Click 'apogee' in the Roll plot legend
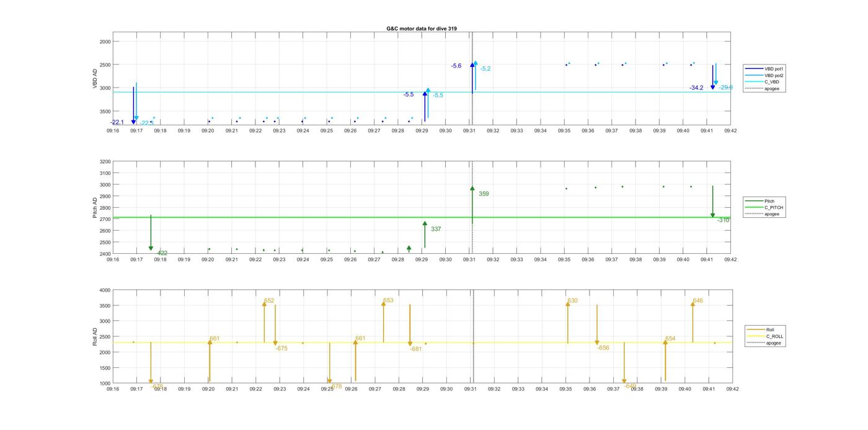Image resolution: width=868 pixels, height=430 pixels. click(774, 343)
